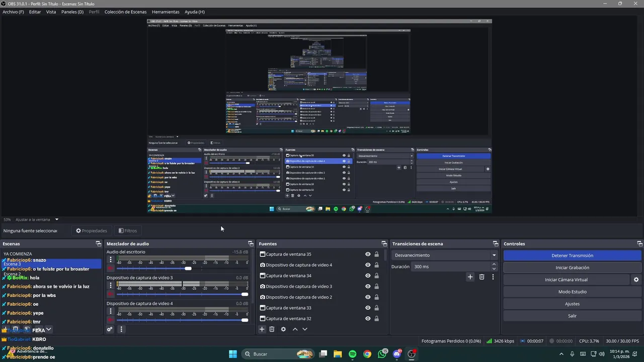Undock the Escenas panel
Viewport: 644px width, 362px height.
pos(99,244)
